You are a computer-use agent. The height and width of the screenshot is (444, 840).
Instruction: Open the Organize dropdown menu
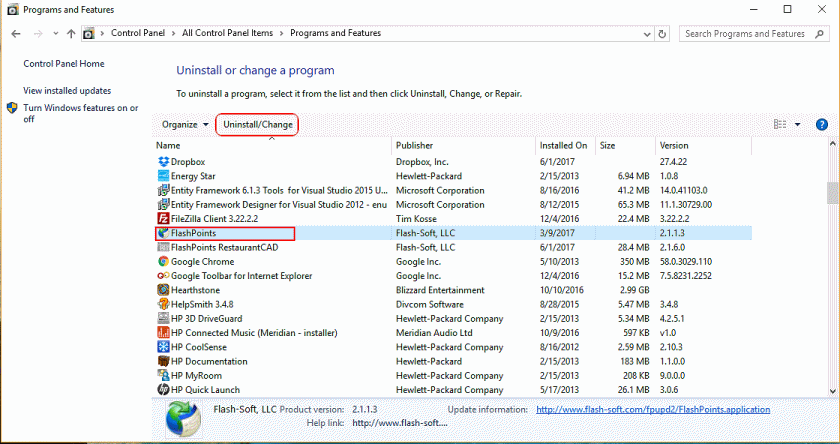pos(185,125)
